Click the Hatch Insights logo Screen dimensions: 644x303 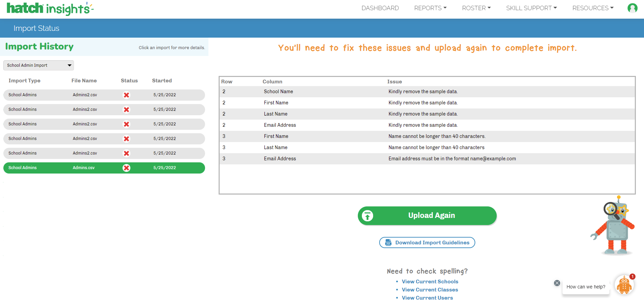coord(50,8)
